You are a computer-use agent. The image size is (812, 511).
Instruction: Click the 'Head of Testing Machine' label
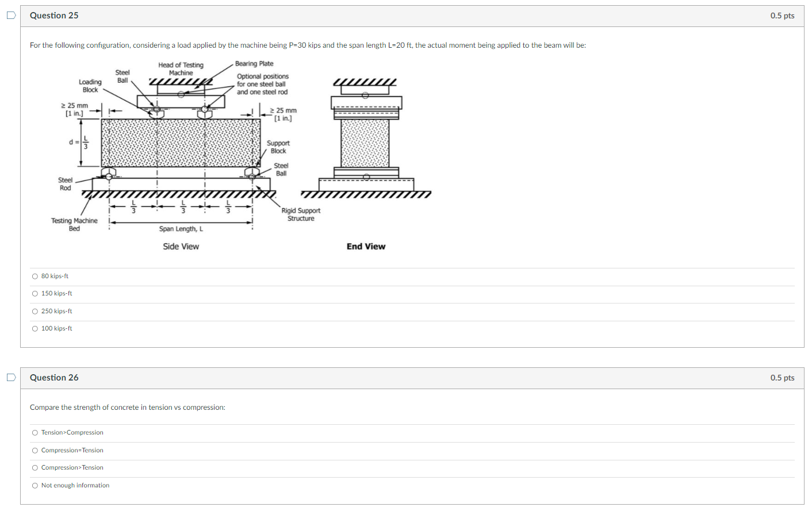point(181,69)
